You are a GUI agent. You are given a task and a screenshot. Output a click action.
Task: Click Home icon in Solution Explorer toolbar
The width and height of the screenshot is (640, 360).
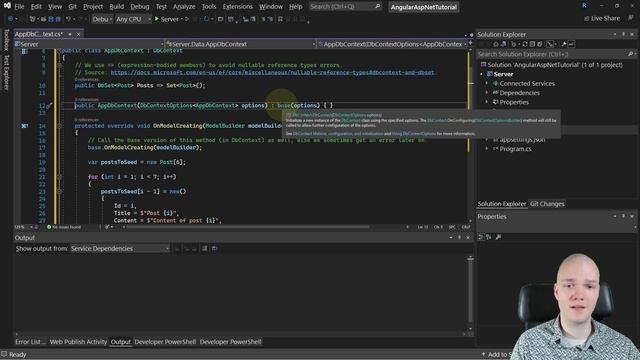496,44
